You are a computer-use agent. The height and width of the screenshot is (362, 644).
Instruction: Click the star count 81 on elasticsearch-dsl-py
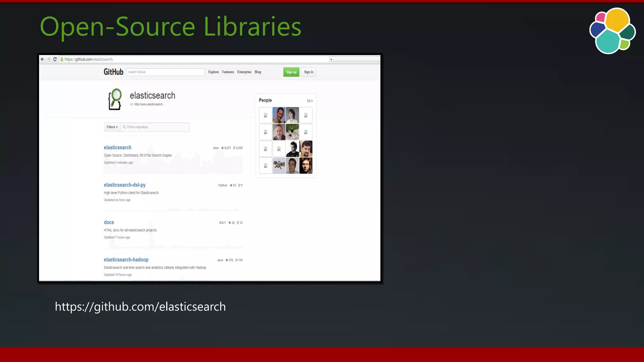233,185
